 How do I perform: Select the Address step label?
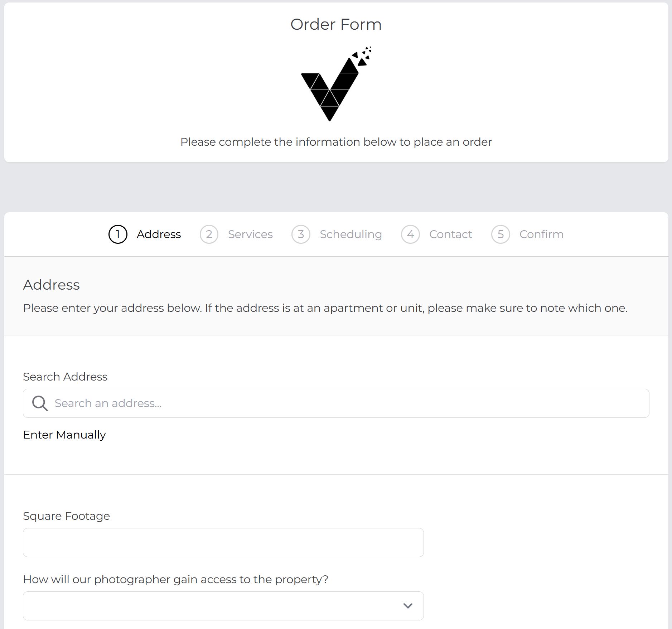(x=159, y=234)
